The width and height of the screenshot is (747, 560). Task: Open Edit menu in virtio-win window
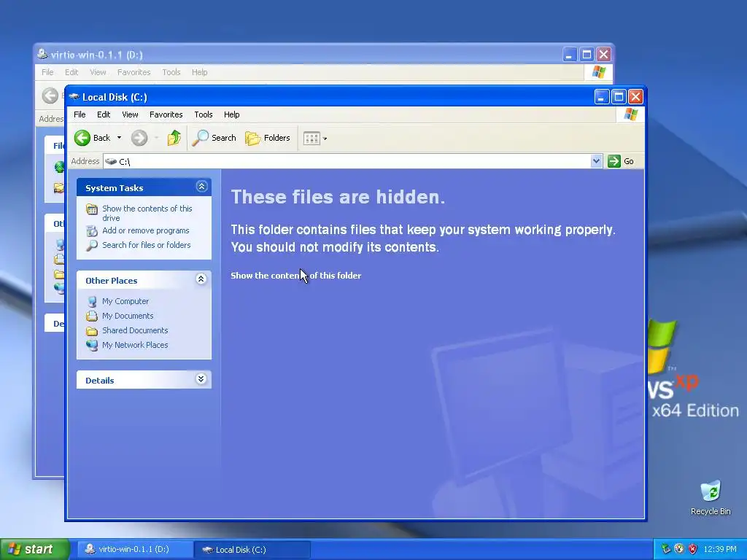pyautogui.click(x=71, y=72)
